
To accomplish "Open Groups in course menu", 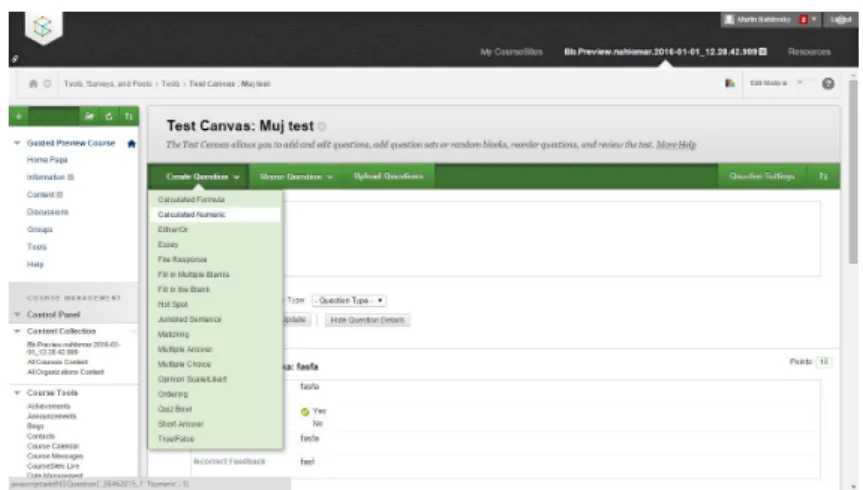I will click(x=40, y=230).
